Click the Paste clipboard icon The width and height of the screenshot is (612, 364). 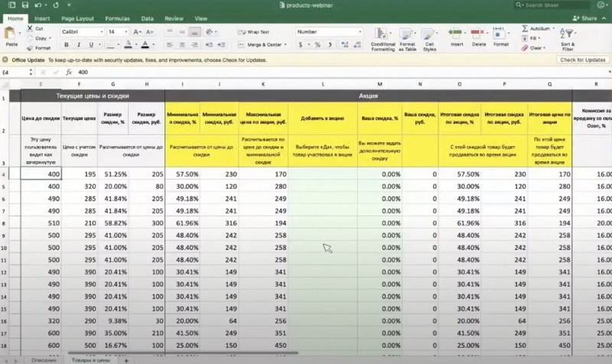pos(10,34)
